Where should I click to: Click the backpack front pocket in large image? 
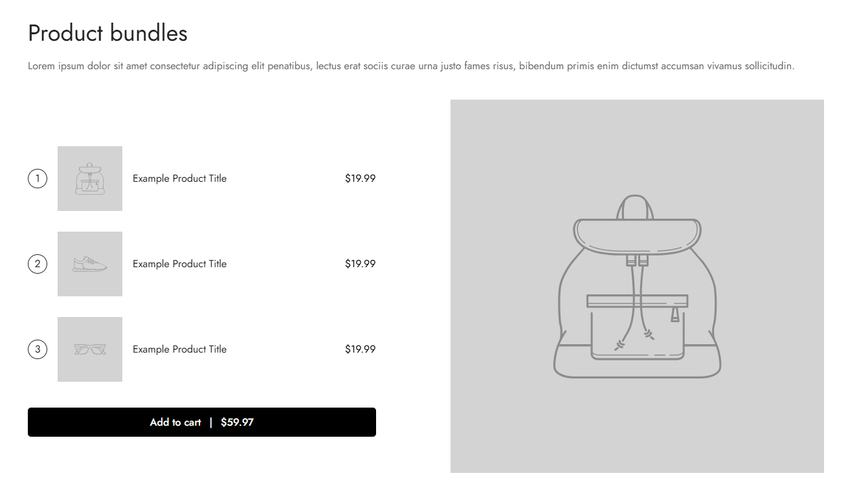[x=637, y=327]
